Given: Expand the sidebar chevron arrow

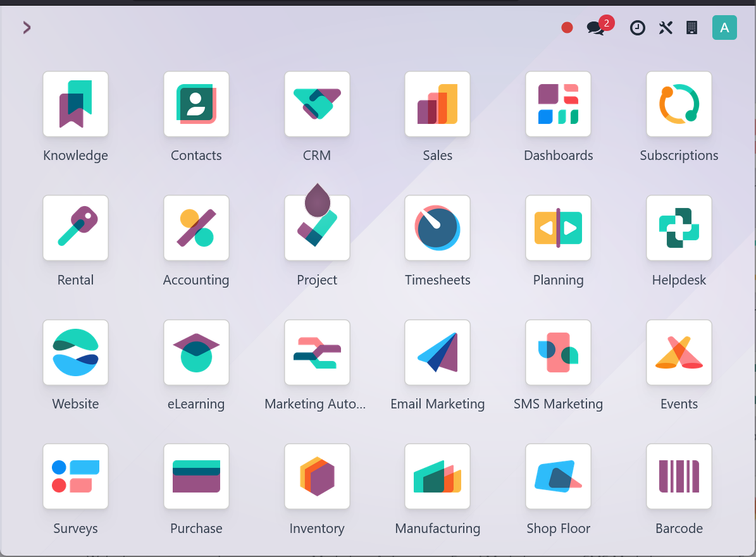Looking at the screenshot, I should click(27, 27).
